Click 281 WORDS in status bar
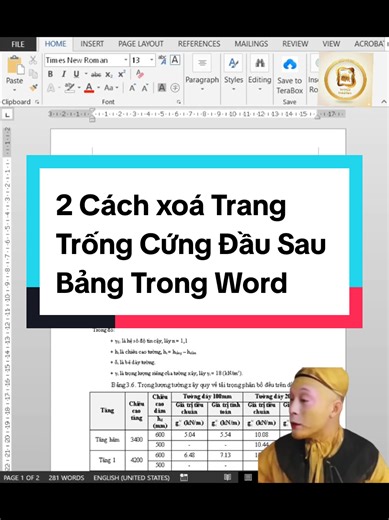389x520 pixels. click(66, 478)
